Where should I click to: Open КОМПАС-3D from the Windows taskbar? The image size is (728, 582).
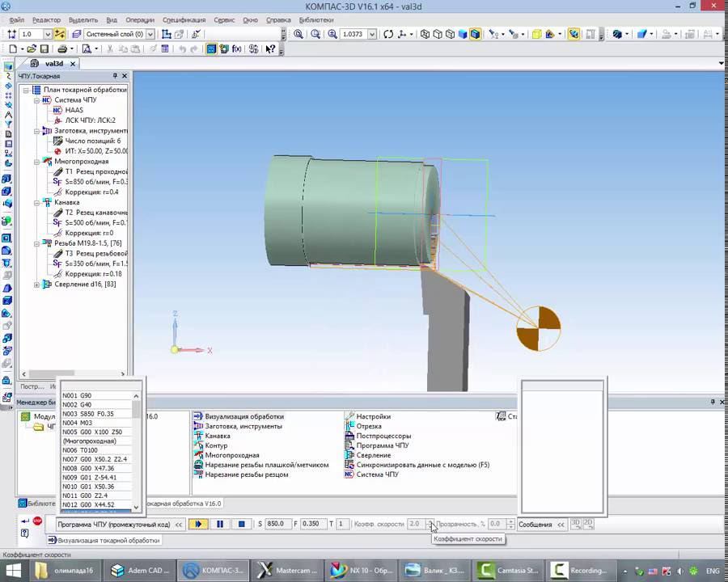tap(212, 570)
